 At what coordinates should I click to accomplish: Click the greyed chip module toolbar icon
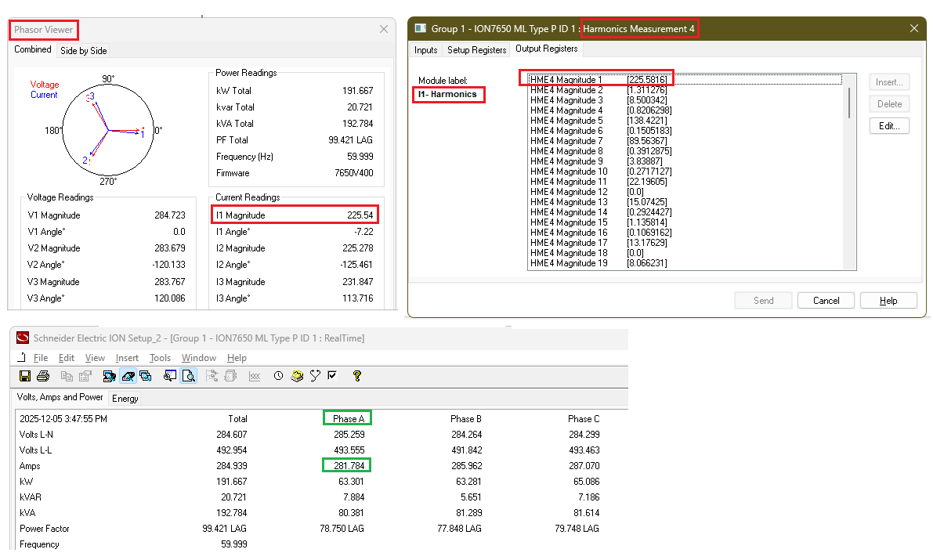point(231,376)
